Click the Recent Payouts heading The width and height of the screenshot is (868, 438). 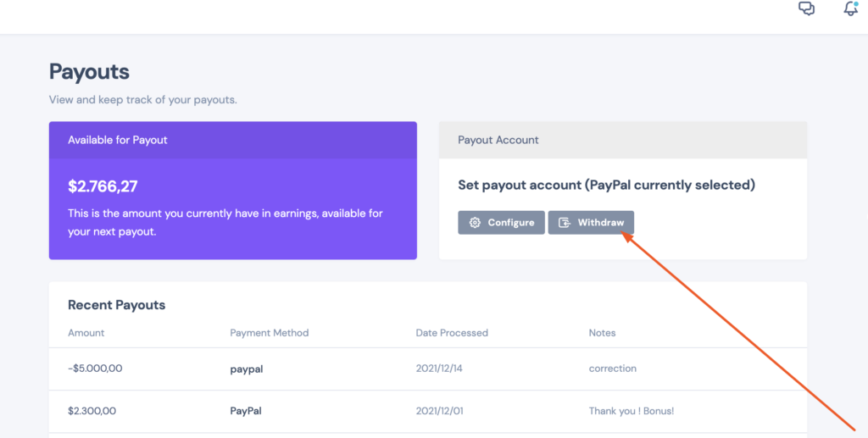(x=116, y=305)
